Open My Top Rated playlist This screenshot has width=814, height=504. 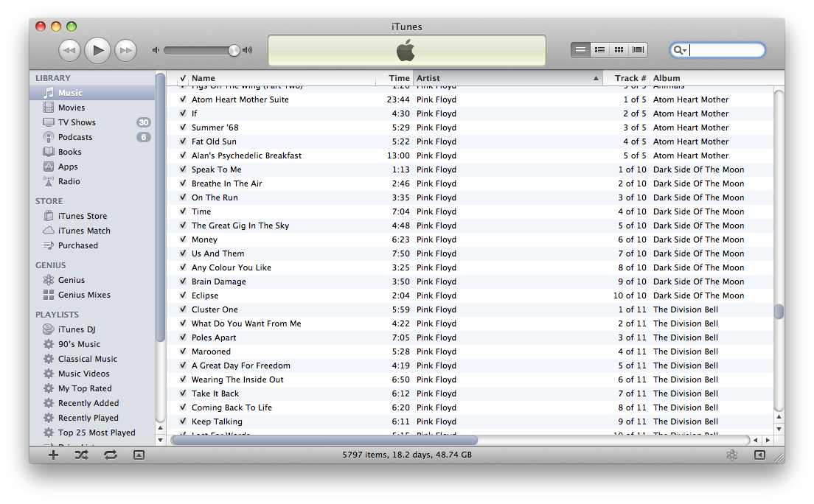(x=92, y=388)
